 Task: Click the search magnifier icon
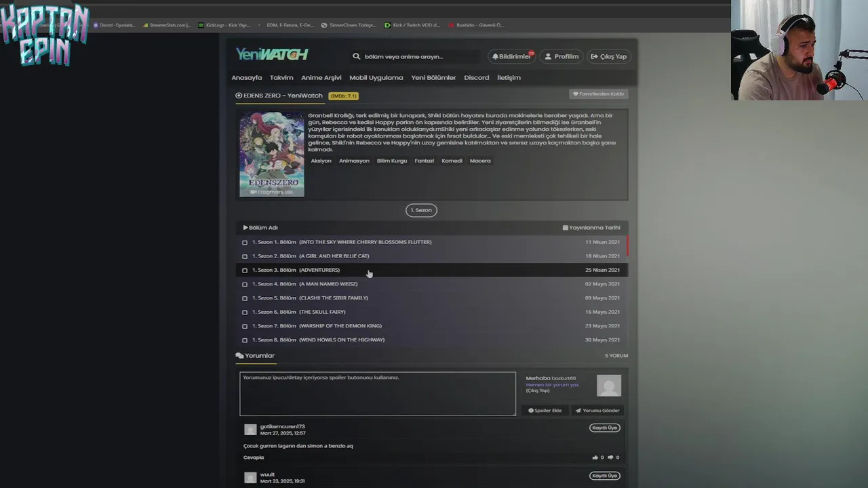pyautogui.click(x=356, y=56)
